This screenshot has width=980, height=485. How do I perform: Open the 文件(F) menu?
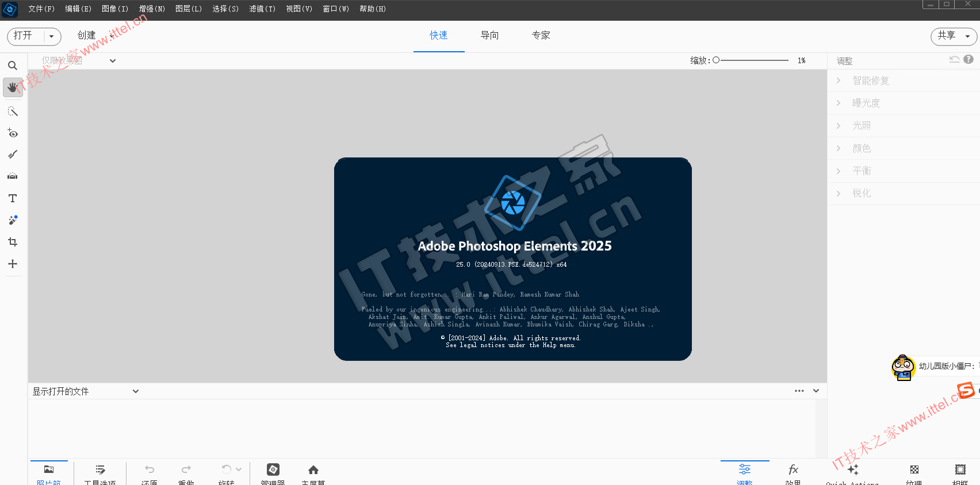[x=41, y=9]
